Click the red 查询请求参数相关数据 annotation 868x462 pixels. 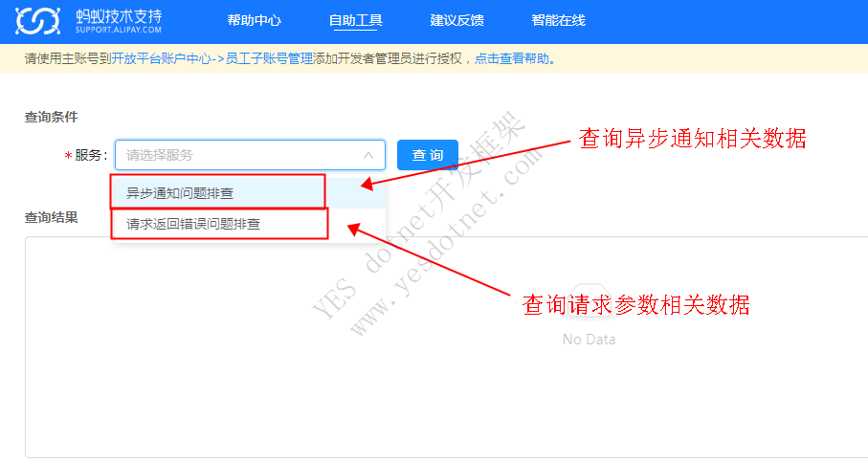pos(635,304)
